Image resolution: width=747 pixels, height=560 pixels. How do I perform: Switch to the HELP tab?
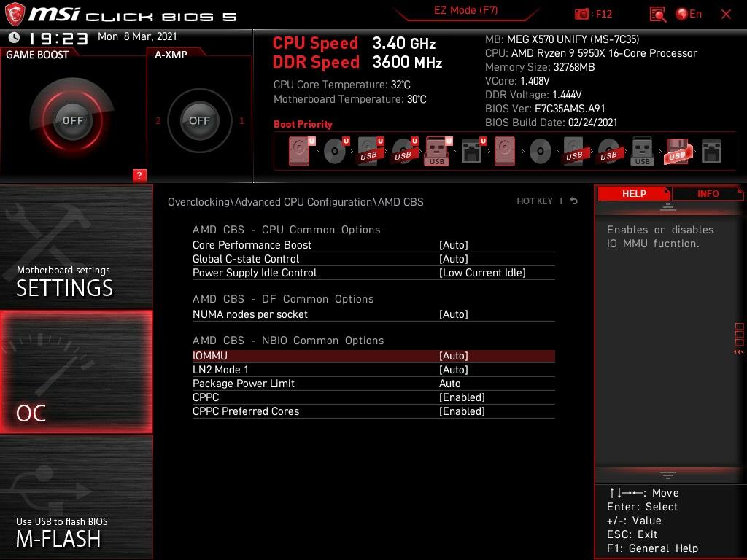point(634,193)
